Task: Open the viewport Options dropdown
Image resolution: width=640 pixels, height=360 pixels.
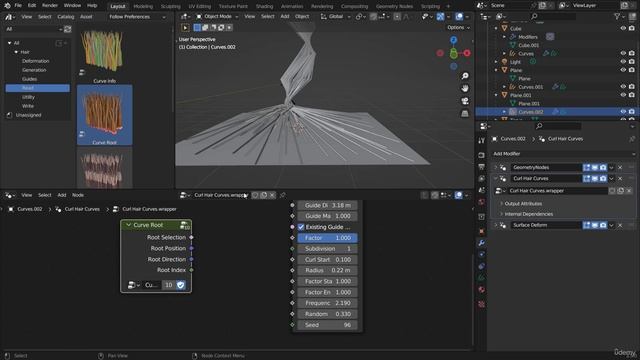Action: [x=458, y=28]
